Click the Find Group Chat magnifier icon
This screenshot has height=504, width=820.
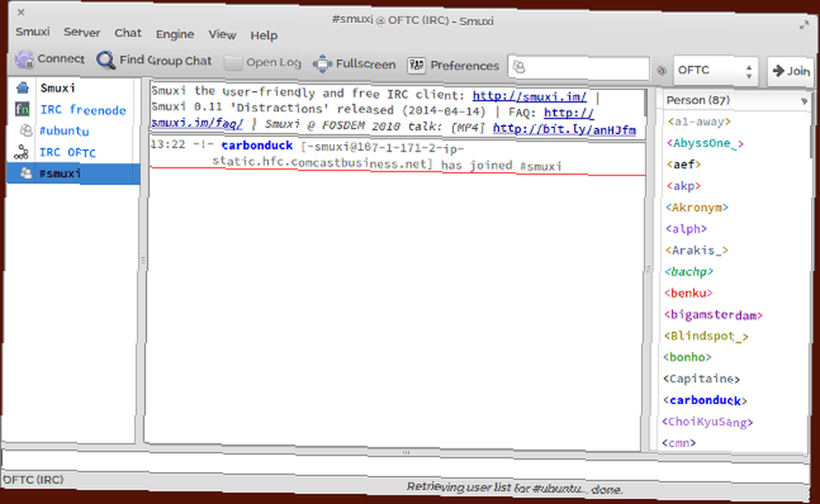106,60
